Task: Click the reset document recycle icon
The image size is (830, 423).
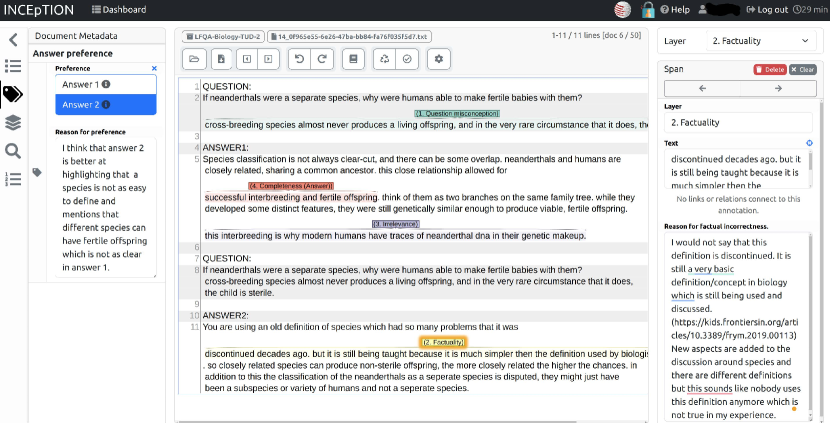Action: (x=385, y=59)
